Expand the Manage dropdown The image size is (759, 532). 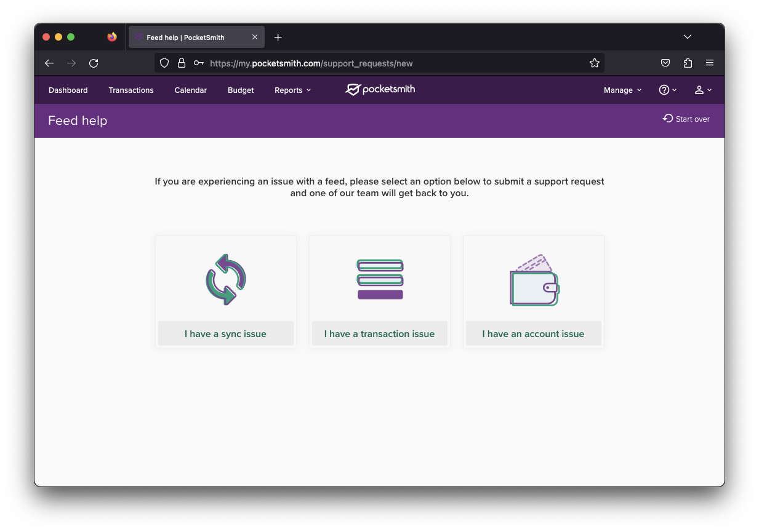[x=622, y=90]
